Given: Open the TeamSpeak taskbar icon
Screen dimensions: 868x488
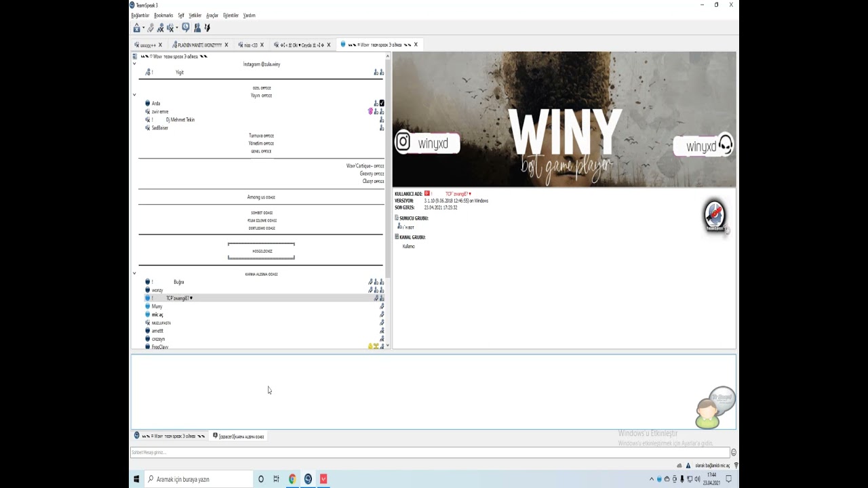Looking at the screenshot, I should [308, 479].
